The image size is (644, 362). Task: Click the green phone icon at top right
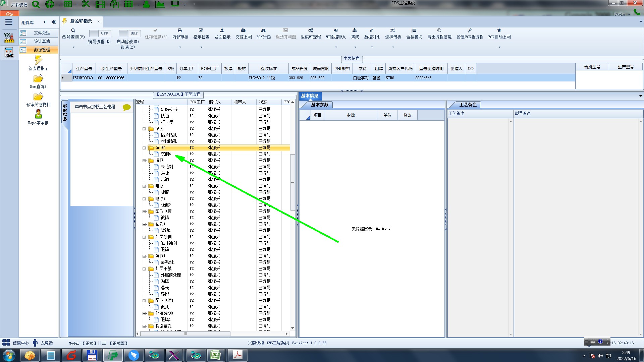click(x=637, y=12)
